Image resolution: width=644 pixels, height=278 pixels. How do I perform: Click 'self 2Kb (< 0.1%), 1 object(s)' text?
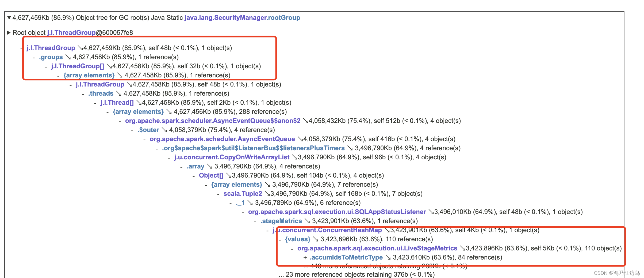249,103
